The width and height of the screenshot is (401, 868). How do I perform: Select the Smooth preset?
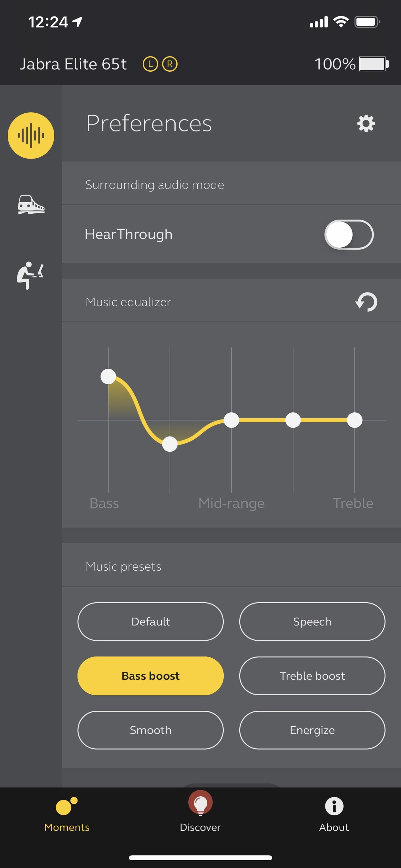151,730
